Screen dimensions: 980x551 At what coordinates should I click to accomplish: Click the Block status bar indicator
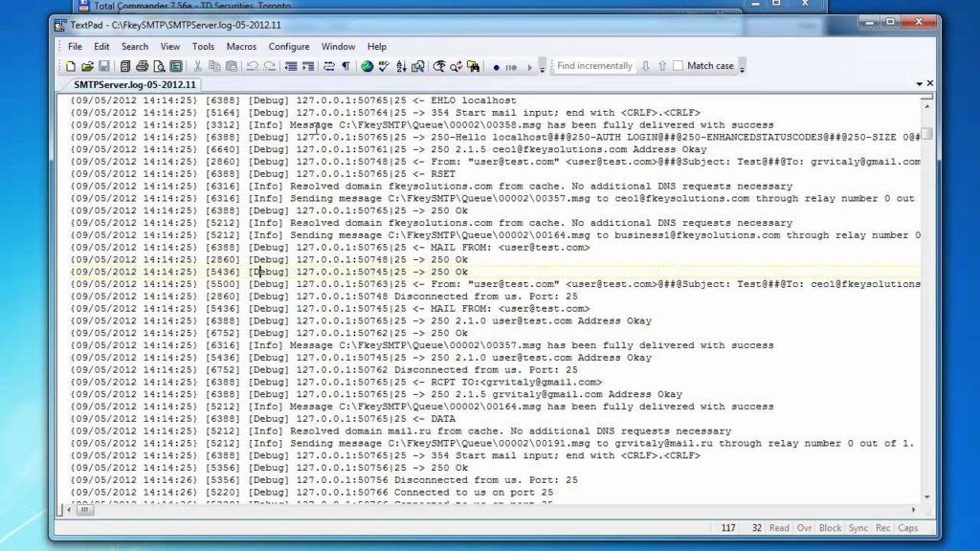(x=830, y=528)
